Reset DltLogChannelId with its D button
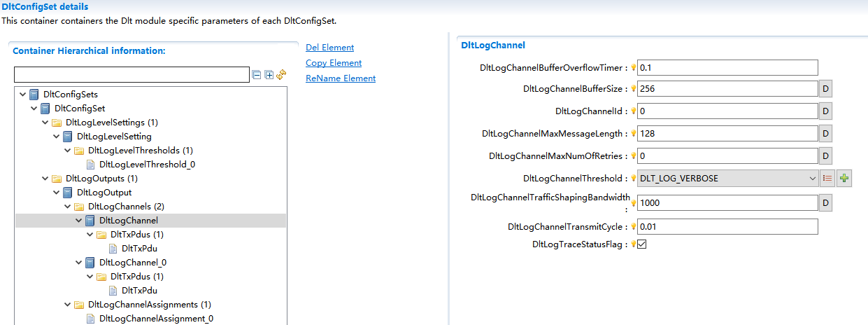This screenshot has height=325, width=868. 825,111
